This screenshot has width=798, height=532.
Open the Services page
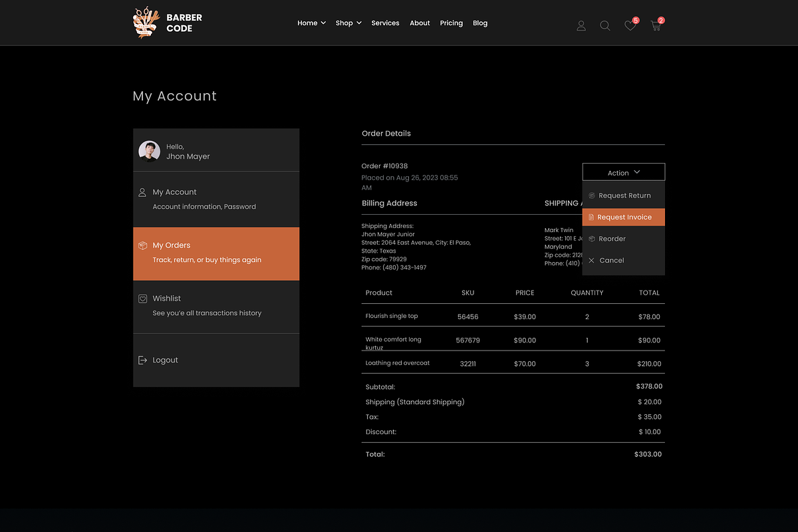tap(385, 23)
